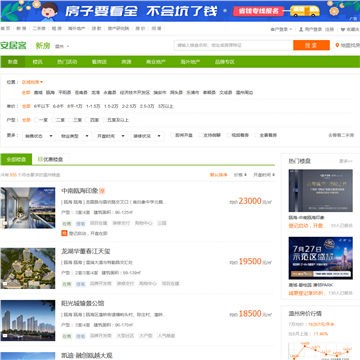Filter price by 3万以上
This screenshot has height=360, width=360.
tap(165, 106)
